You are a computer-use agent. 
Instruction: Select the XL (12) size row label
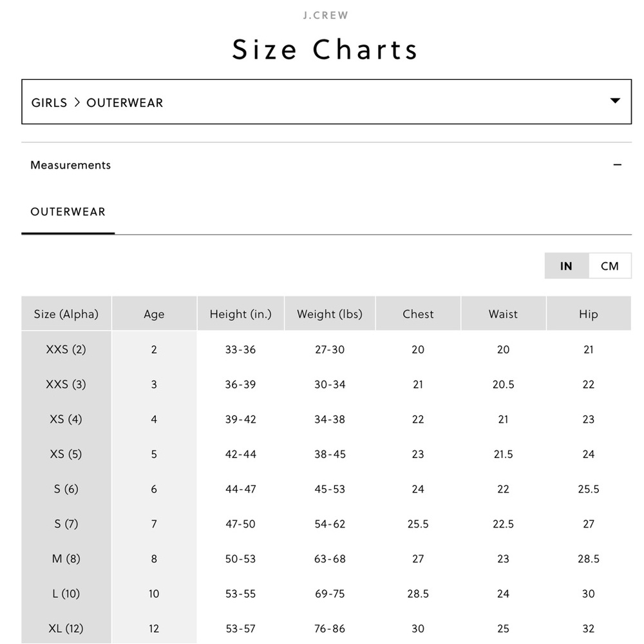[66, 629]
